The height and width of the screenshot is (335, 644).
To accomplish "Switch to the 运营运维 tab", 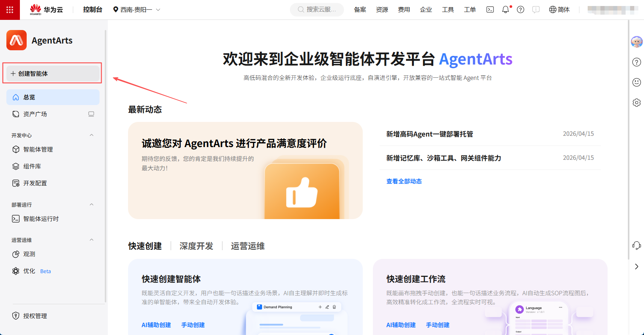I will [x=248, y=246].
